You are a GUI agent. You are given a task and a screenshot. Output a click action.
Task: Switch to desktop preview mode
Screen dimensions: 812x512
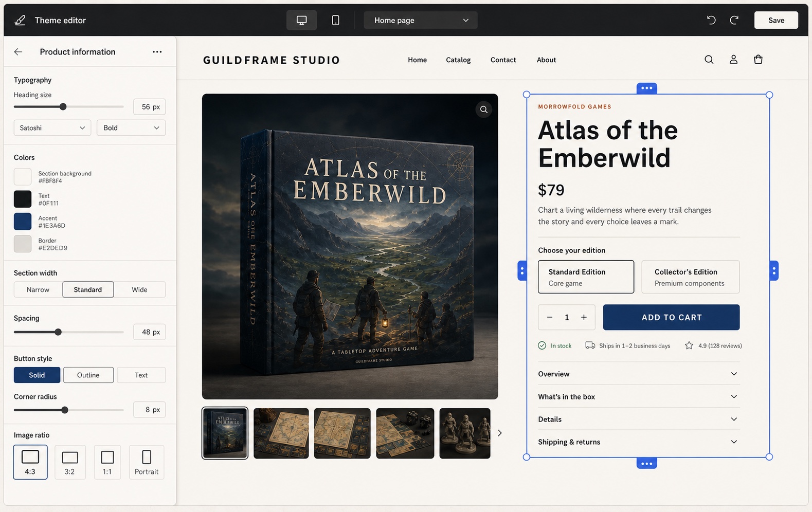click(301, 20)
